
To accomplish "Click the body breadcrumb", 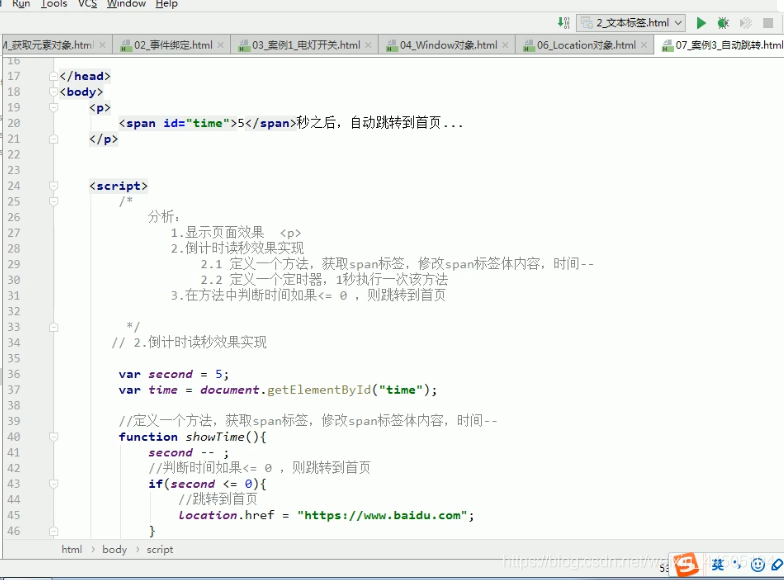I will point(114,550).
